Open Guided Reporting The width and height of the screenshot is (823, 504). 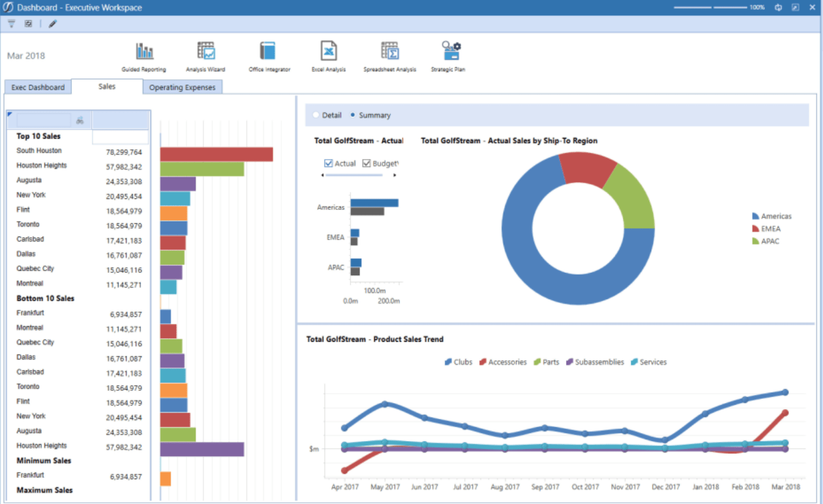tap(144, 52)
